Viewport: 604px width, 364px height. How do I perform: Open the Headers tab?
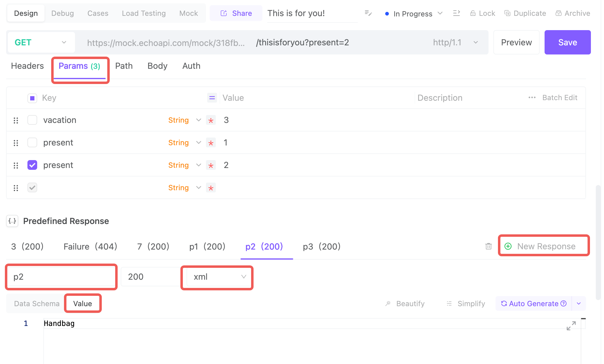[x=27, y=66]
